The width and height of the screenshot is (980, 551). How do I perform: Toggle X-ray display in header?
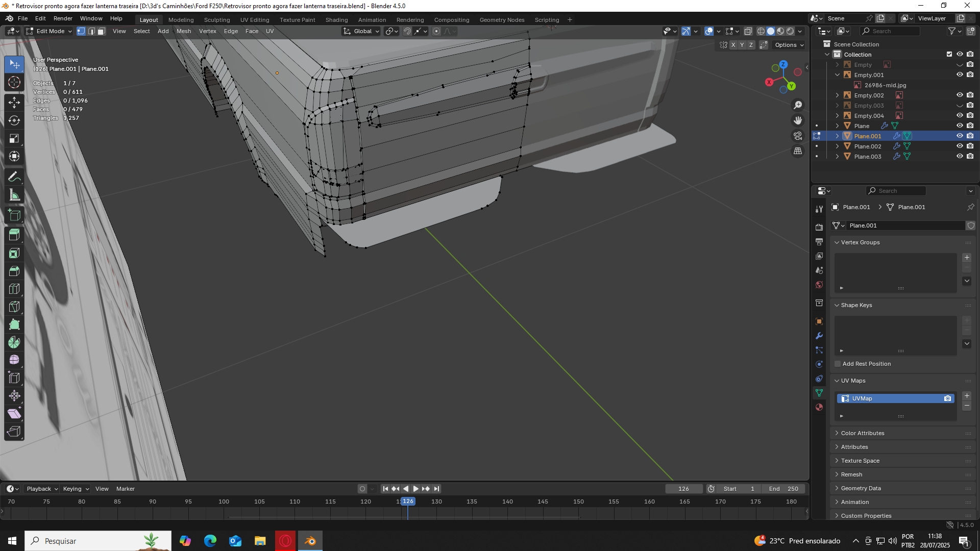tap(748, 31)
